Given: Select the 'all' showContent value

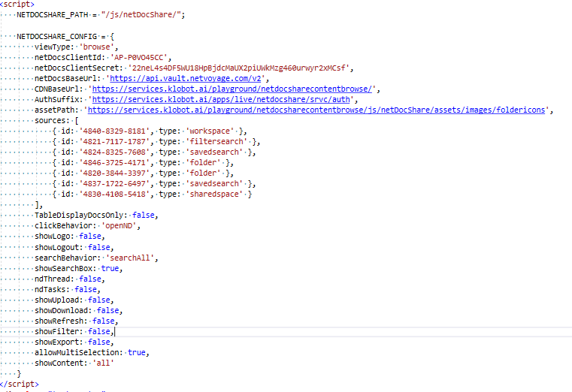Looking at the screenshot, I should tap(103, 363).
